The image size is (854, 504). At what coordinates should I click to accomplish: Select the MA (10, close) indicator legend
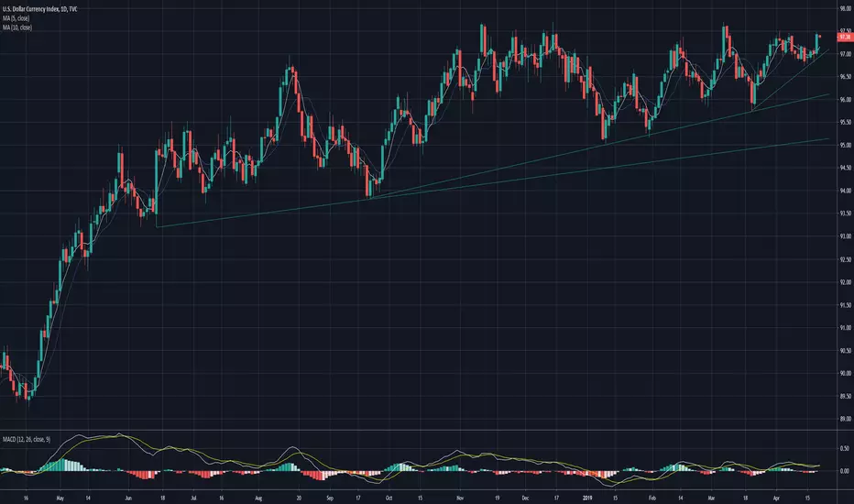click(16, 27)
